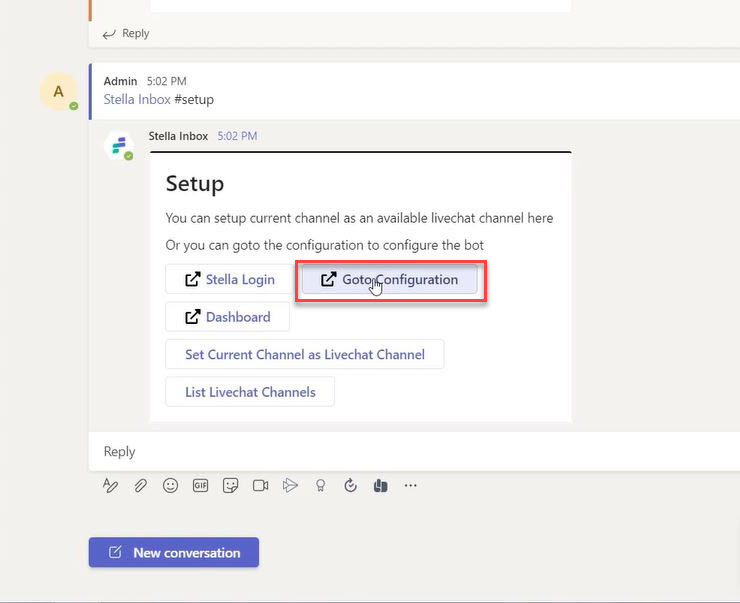Screen dimensions: 740x603
Task: Set Current Channel as Livechat Channel
Action: coord(304,354)
